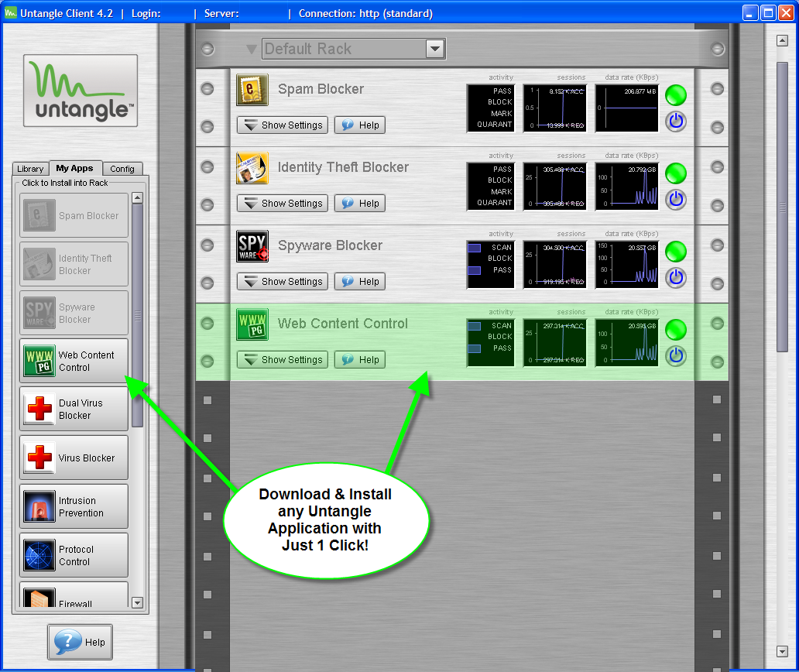Install Dual Virus Blocker from My Apps

click(74, 409)
